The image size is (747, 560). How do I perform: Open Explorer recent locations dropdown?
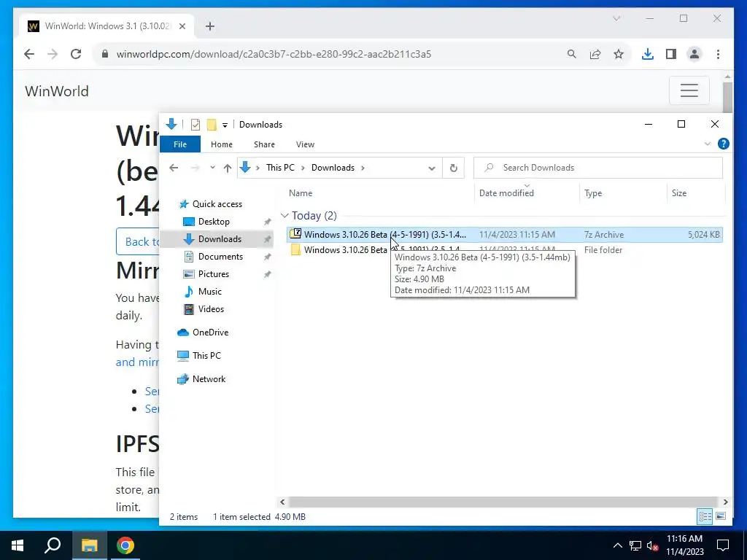[212, 168]
